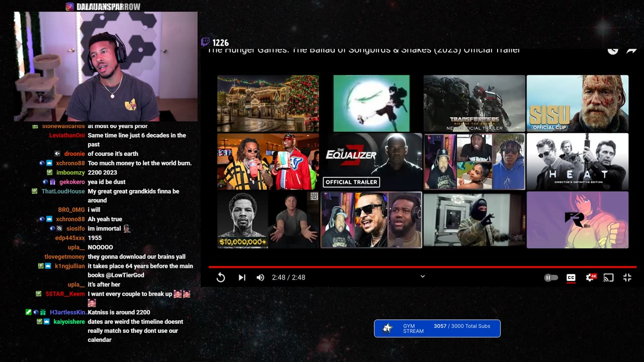Click the 1226 viewer count

(x=220, y=43)
